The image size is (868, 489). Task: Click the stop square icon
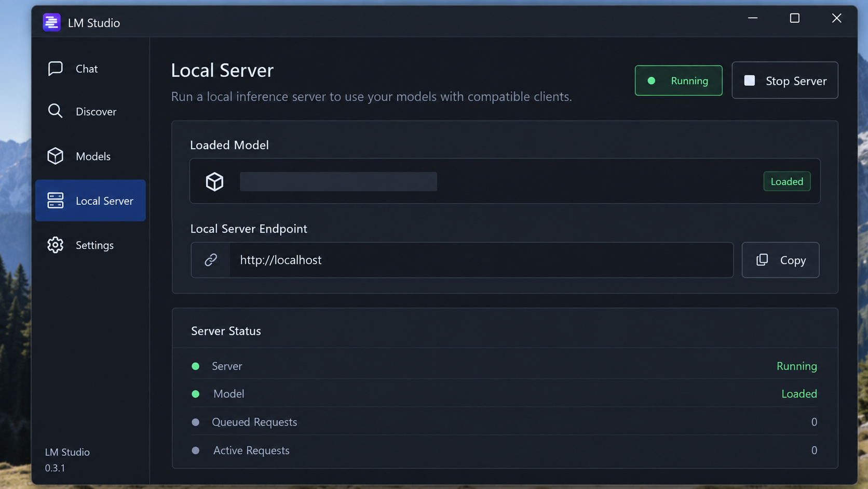(749, 81)
